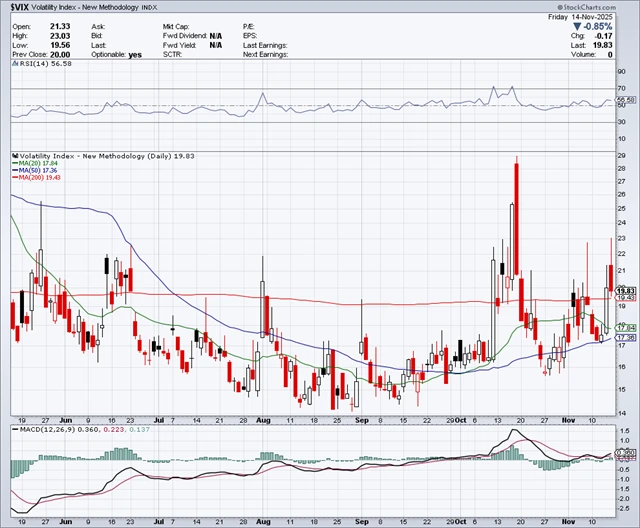Click the red MA(200) legend label
This screenshot has height=528, width=640.
click(x=39, y=177)
